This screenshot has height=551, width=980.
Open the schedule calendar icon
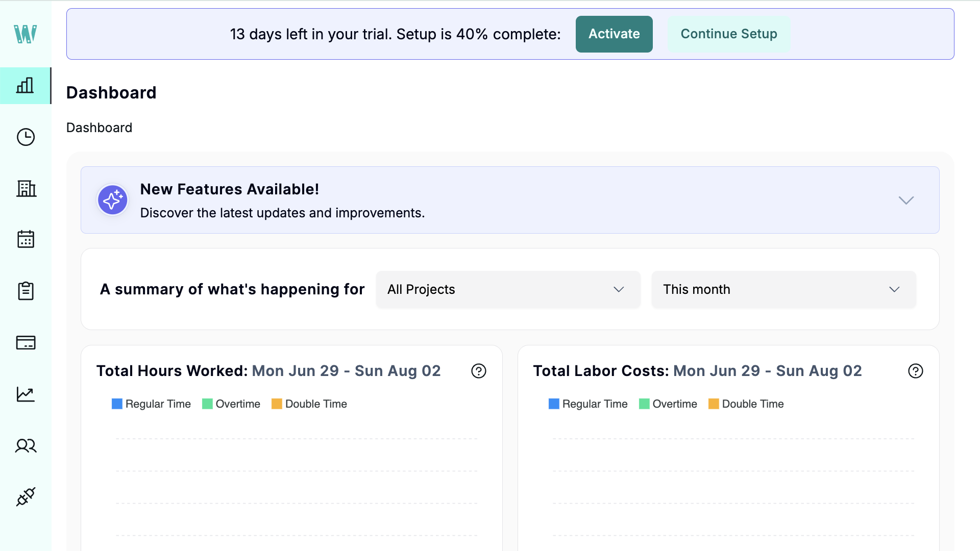(26, 239)
